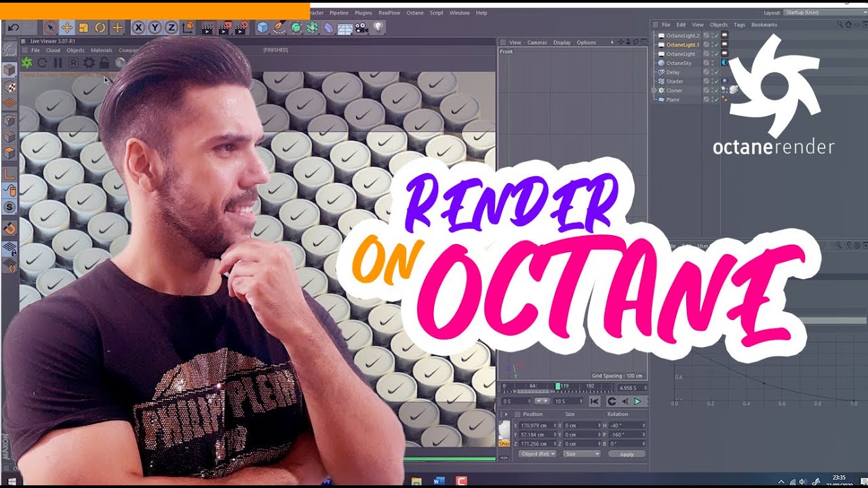868x488 pixels.
Task: Click the Camera object icon
Action: click(361, 28)
